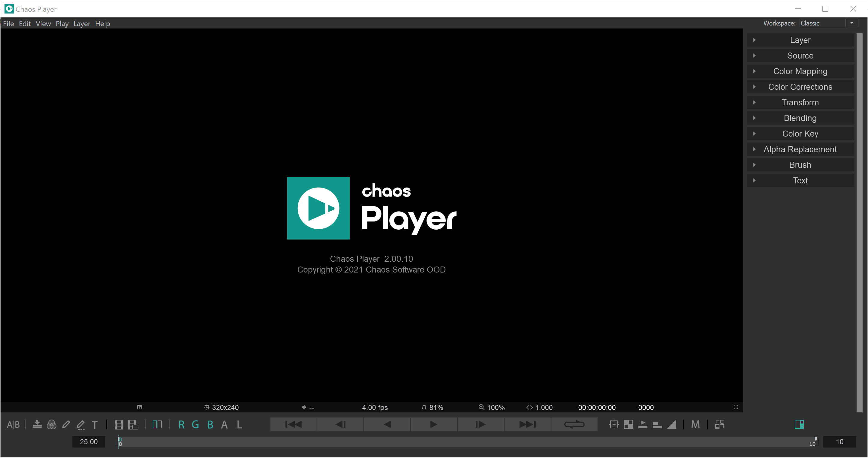Image resolution: width=868 pixels, height=458 pixels.
Task: Play the sequence backward
Action: tap(387, 424)
